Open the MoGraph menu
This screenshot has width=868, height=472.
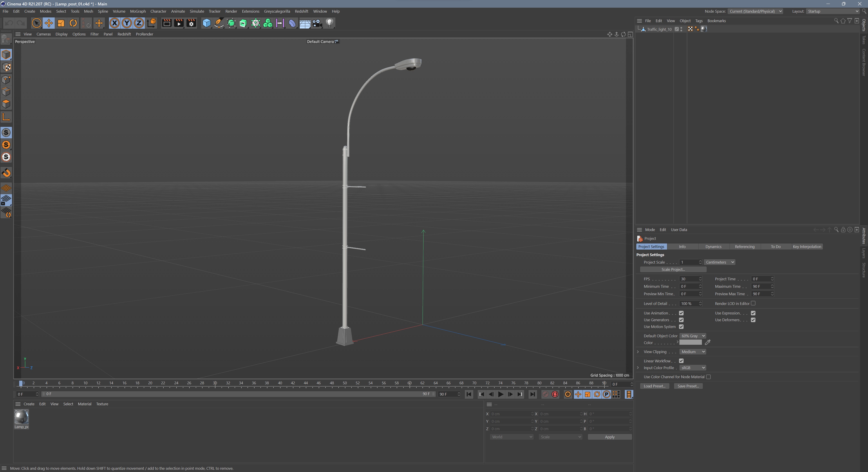tap(138, 11)
